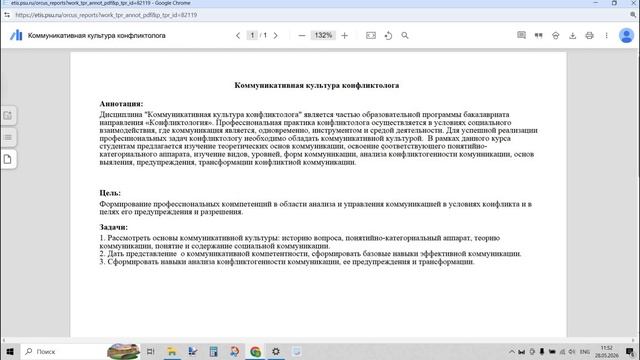Click the quote marks toolbar icon
This screenshot has height=360, width=640.
(x=538, y=36)
